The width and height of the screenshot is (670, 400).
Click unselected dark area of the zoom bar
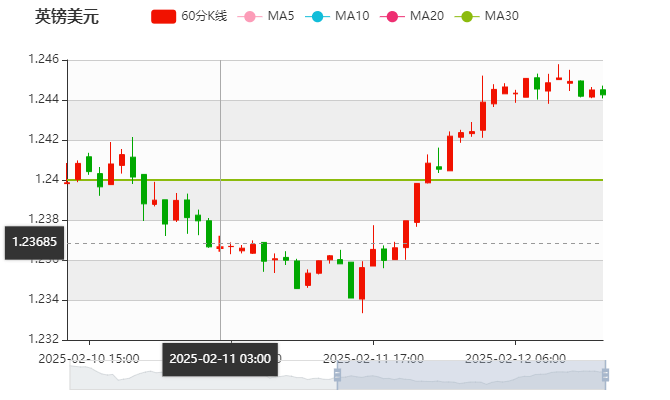[x=200, y=377]
